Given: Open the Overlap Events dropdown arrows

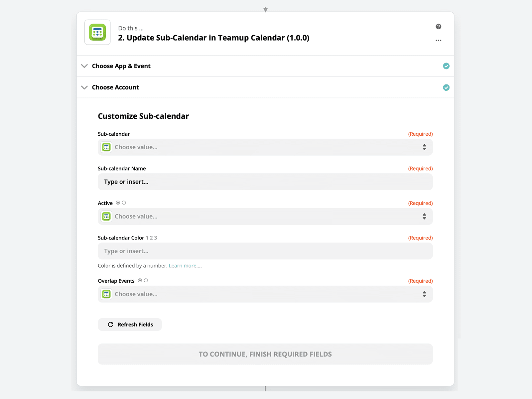Looking at the screenshot, I should tap(424, 294).
